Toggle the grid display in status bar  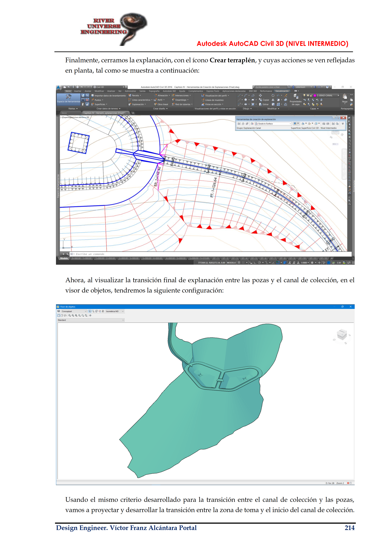239,262
